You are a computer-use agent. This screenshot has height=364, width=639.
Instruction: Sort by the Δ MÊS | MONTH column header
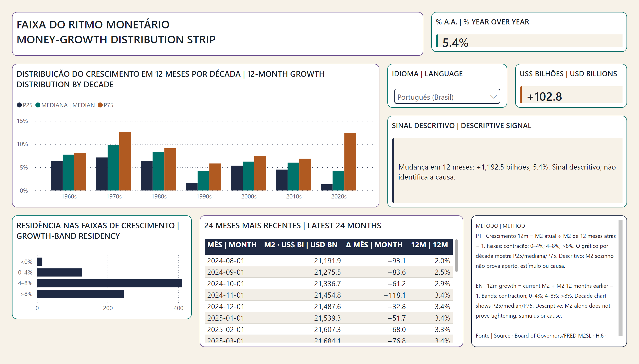[x=374, y=245]
